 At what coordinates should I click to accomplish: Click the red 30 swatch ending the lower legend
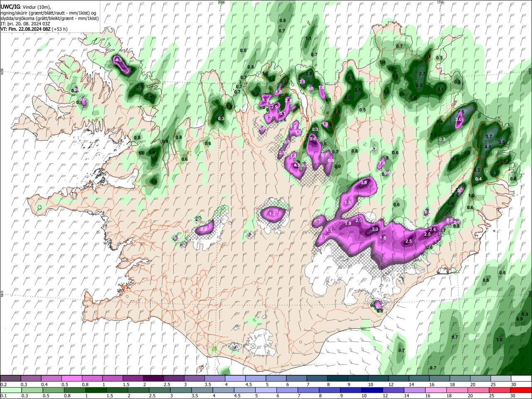pyautogui.click(x=521, y=390)
